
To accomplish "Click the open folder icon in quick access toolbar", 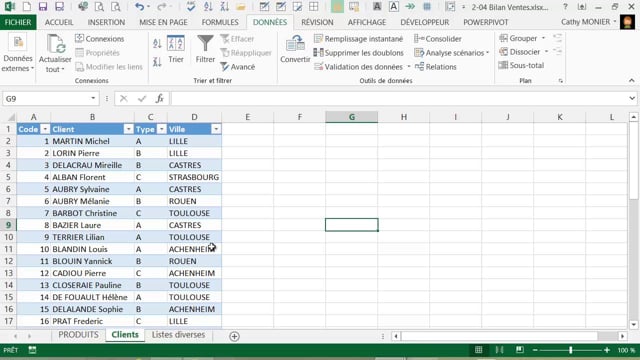I will [x=241, y=7].
